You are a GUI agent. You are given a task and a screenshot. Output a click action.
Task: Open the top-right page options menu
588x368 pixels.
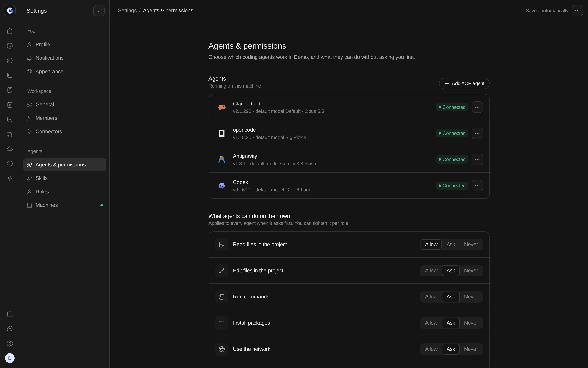pyautogui.click(x=577, y=10)
